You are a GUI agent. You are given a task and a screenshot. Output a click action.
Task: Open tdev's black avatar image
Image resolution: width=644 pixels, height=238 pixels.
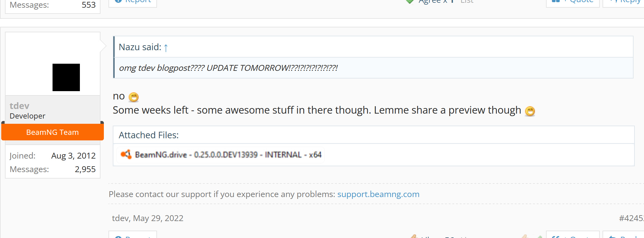pos(66,77)
